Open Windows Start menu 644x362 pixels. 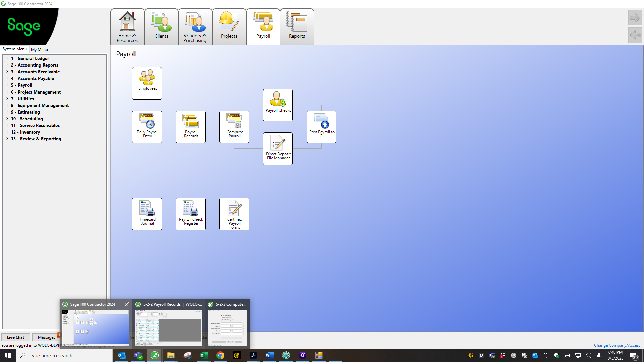coord(8,355)
